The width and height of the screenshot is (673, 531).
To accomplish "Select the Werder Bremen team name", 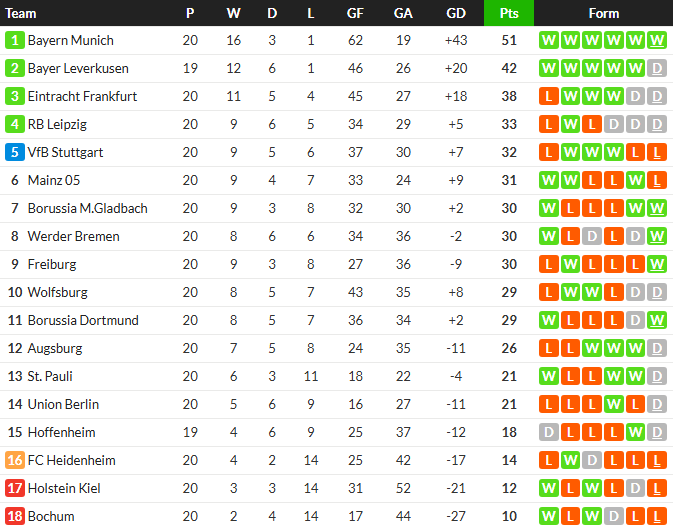I will [73, 237].
